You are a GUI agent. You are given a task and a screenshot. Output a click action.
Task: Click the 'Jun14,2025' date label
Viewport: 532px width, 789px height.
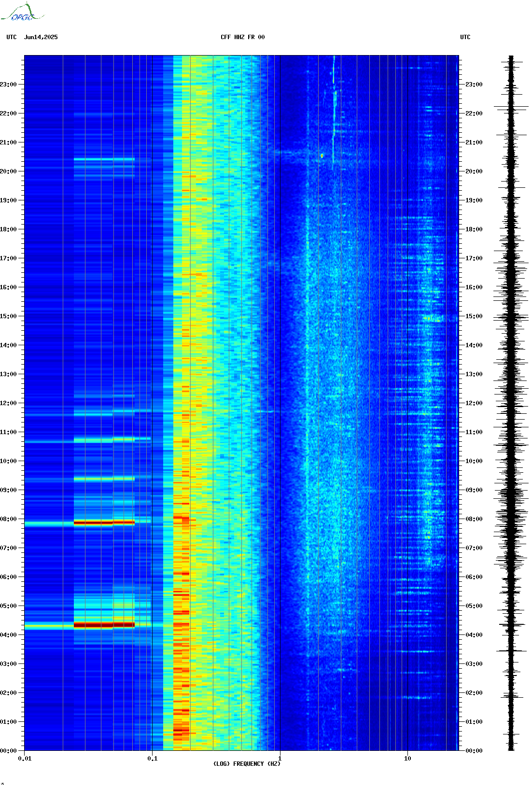[x=41, y=37]
